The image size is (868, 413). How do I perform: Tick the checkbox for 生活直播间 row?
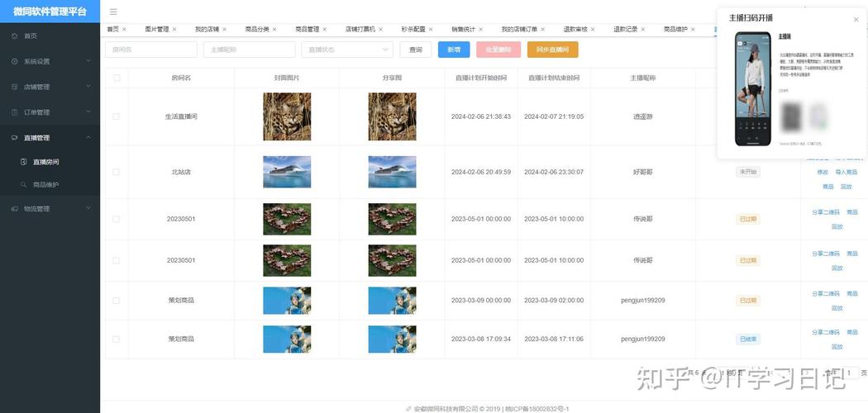pyautogui.click(x=116, y=116)
